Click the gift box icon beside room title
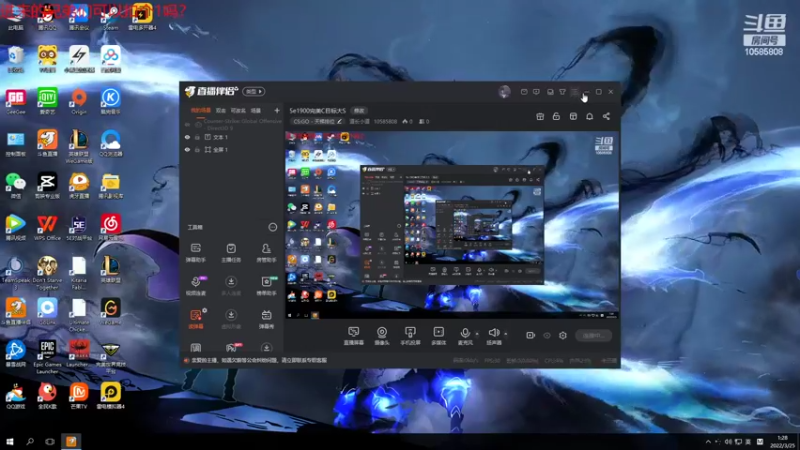The image size is (800, 450). 540,116
